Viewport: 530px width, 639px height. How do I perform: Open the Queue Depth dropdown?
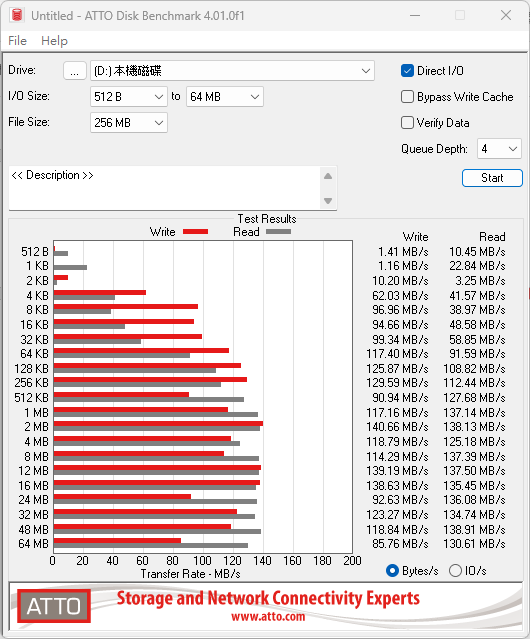coord(499,149)
